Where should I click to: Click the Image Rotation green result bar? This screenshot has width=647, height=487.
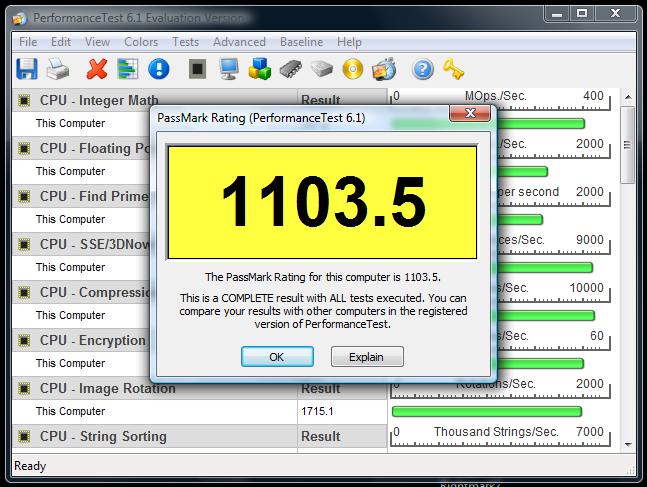click(487, 411)
